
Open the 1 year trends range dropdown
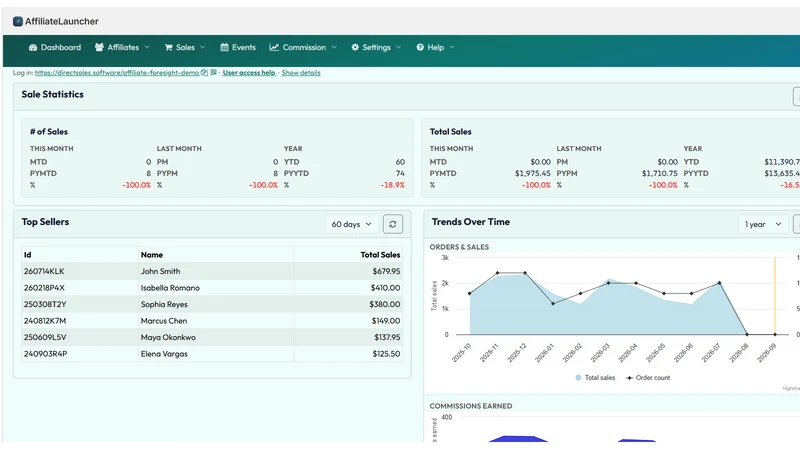click(x=763, y=224)
